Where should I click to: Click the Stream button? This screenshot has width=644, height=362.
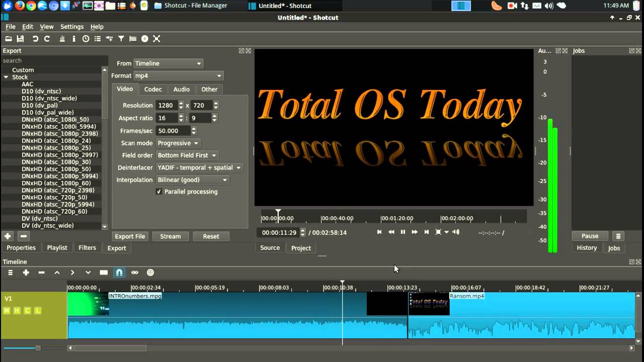click(x=171, y=236)
